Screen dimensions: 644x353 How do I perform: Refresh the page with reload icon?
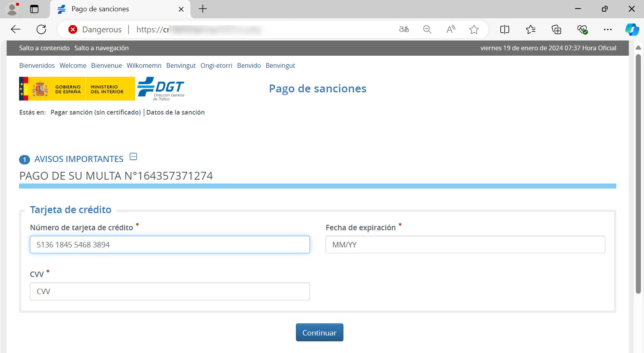41,30
